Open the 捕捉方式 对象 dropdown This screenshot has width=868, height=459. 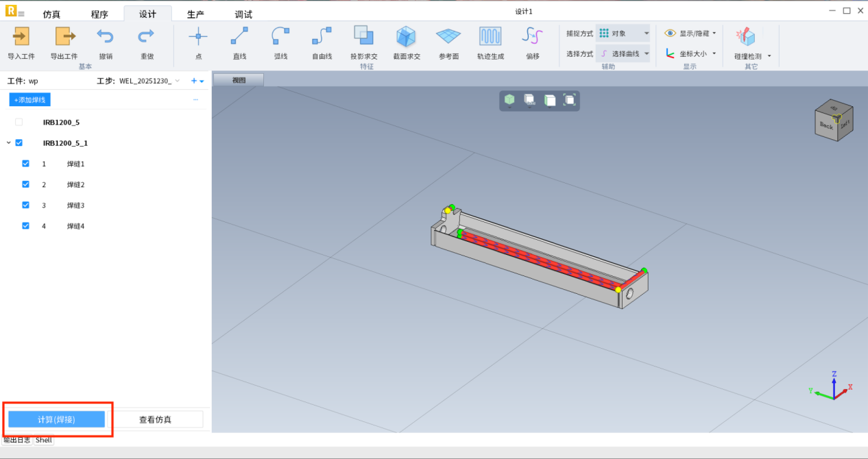[x=623, y=33]
